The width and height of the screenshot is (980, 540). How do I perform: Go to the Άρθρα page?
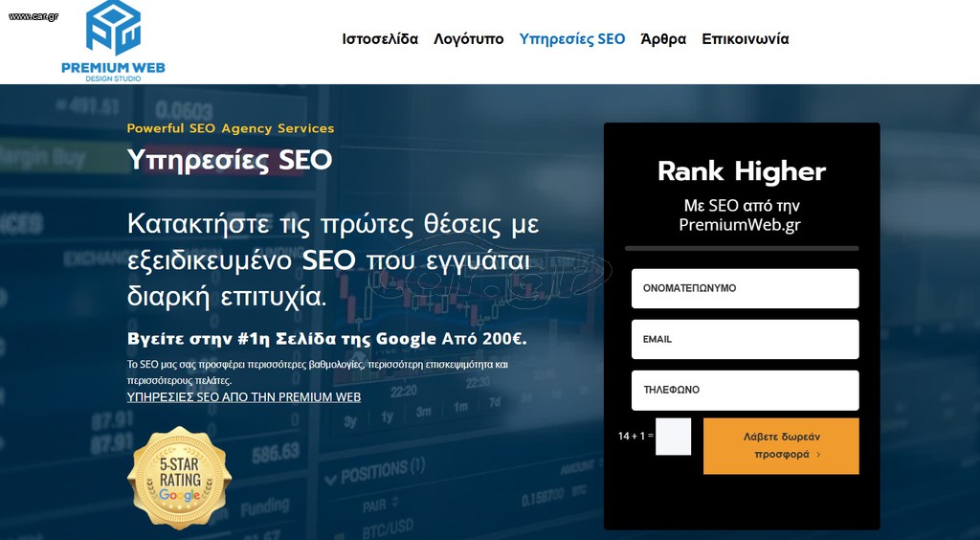click(663, 38)
